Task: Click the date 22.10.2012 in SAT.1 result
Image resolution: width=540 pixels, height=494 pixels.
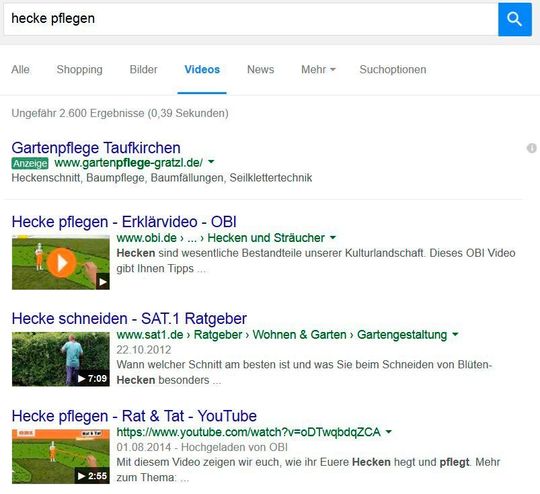Action: (144, 350)
